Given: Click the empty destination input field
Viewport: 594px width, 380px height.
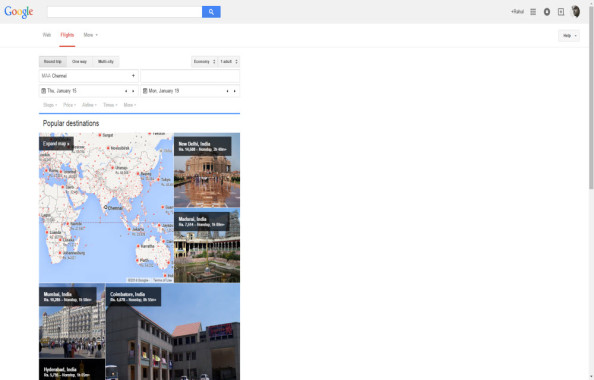Looking at the screenshot, I should 190,76.
